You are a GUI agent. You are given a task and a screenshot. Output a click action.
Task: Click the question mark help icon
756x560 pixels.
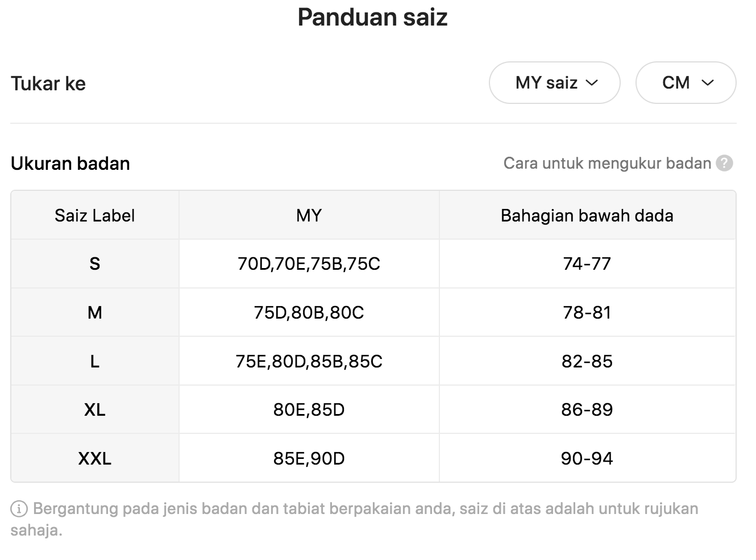(x=724, y=164)
